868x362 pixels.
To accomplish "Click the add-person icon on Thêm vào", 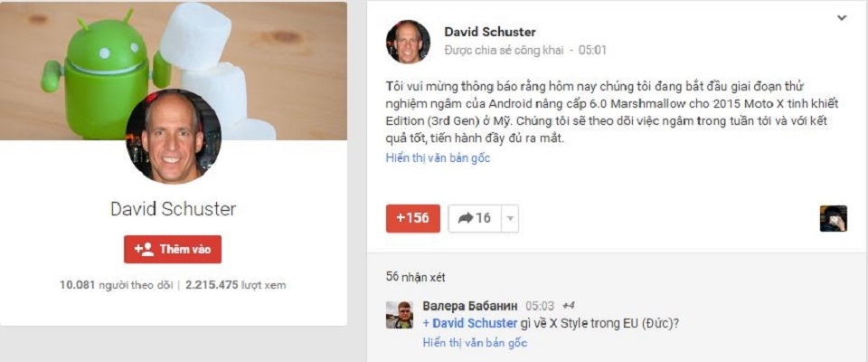I will (x=143, y=249).
